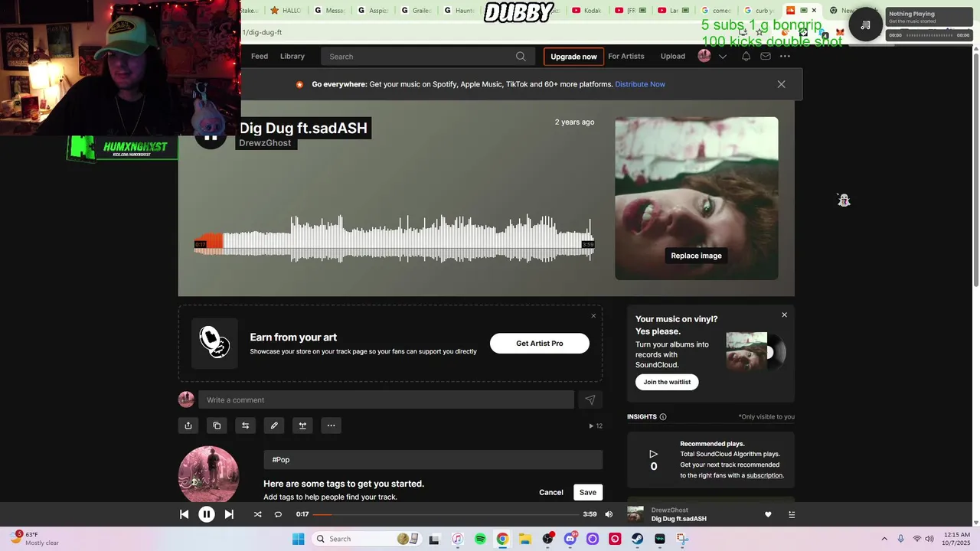980x551 pixels.
Task: Open SoundCloud messages envelope
Action: 766,56
